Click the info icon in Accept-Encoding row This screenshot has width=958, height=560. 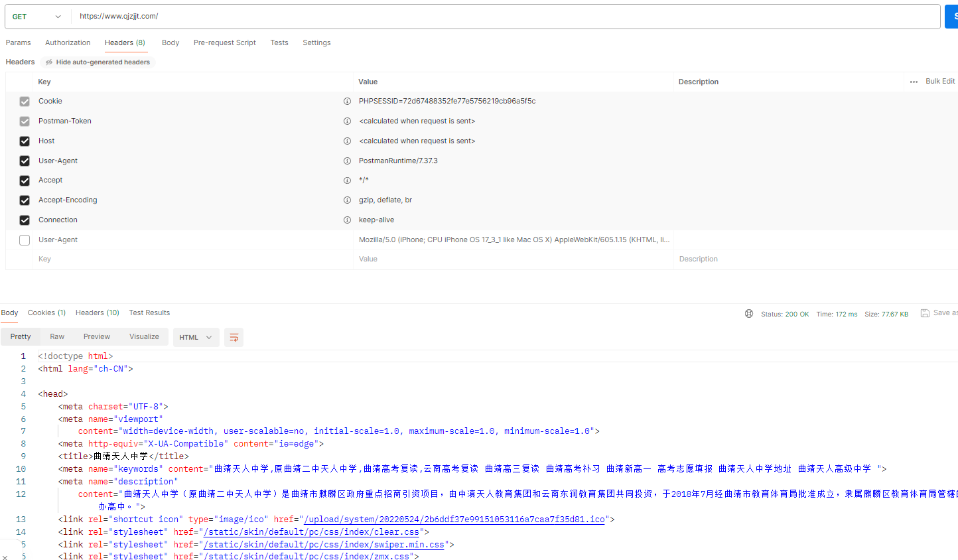(x=347, y=200)
